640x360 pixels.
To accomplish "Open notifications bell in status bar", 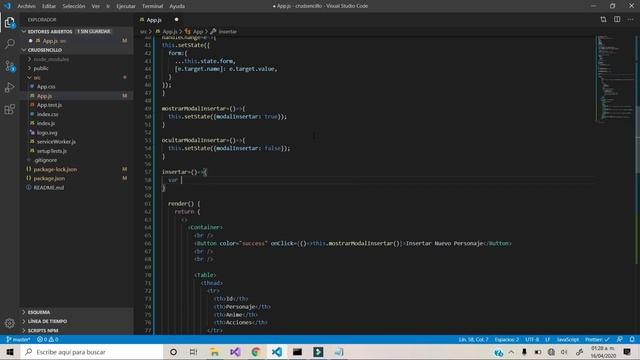I will pyautogui.click(x=632, y=339).
